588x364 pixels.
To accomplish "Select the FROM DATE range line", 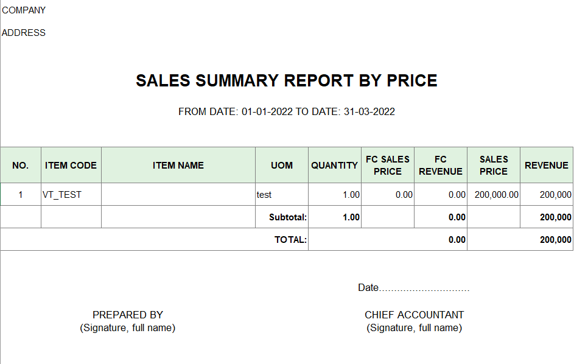I will pyautogui.click(x=287, y=112).
